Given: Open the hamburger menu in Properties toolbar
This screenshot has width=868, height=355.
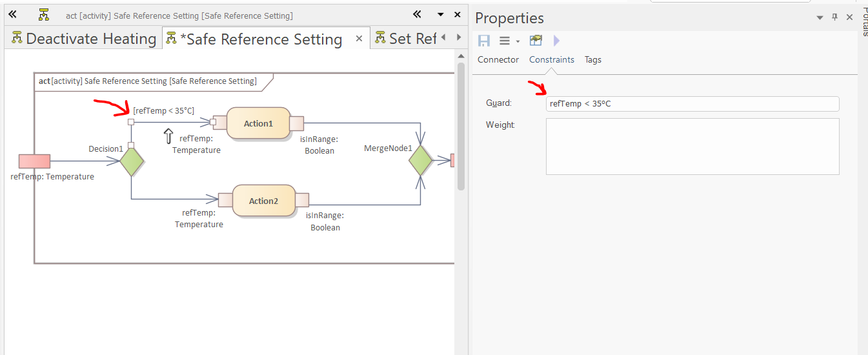Looking at the screenshot, I should (x=505, y=41).
